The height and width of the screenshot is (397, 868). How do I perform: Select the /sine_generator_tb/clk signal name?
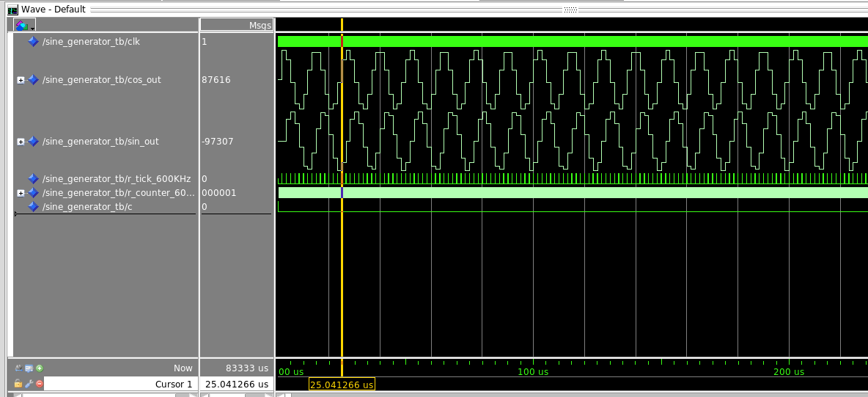click(91, 42)
